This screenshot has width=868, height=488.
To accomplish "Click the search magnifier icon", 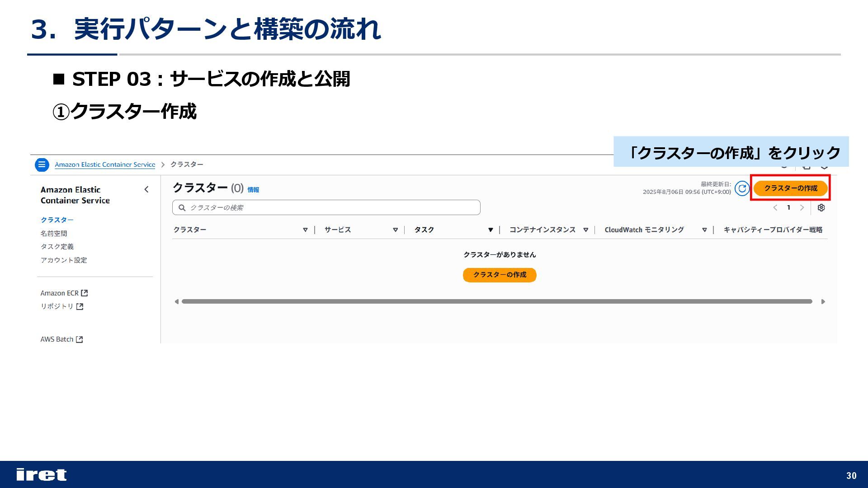I will [182, 208].
